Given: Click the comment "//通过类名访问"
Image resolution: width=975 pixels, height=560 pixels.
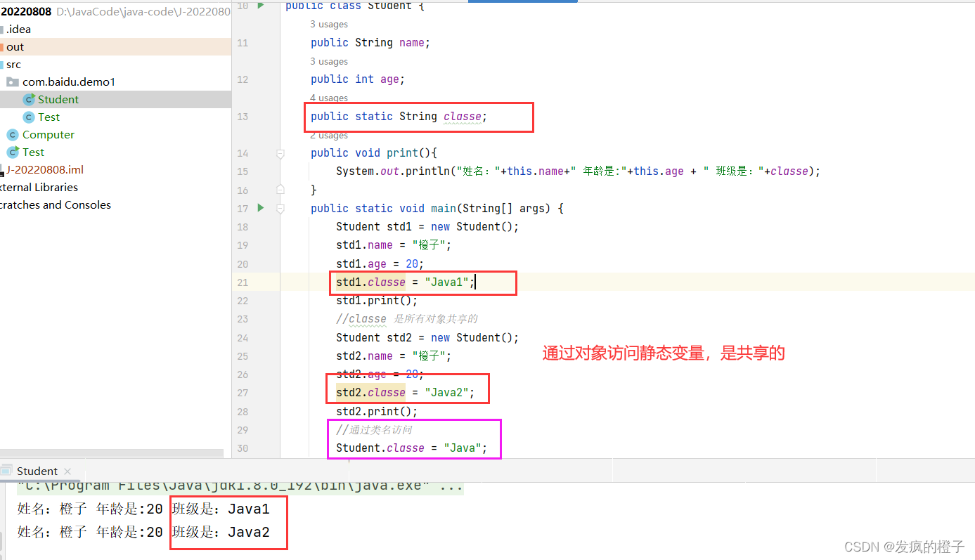Looking at the screenshot, I should click(x=374, y=430).
